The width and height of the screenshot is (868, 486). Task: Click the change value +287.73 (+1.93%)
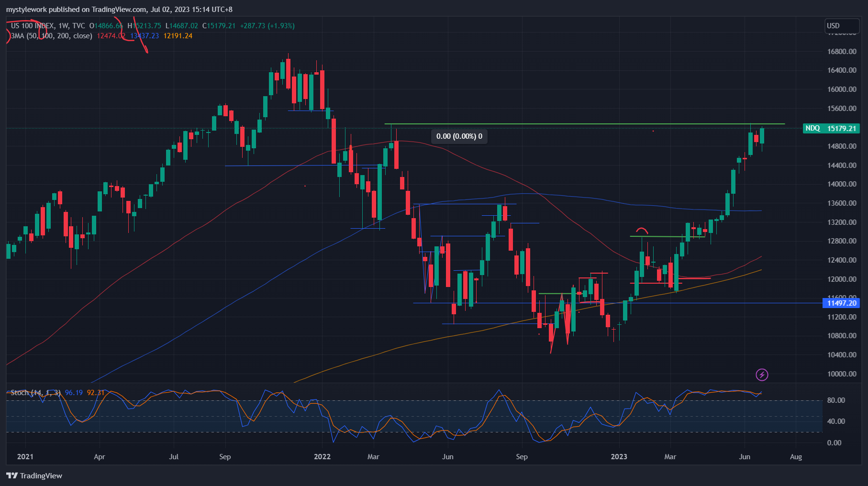tap(267, 26)
